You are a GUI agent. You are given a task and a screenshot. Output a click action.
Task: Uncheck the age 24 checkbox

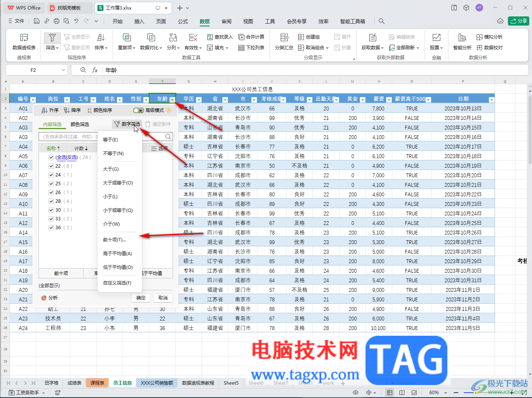click(x=51, y=175)
